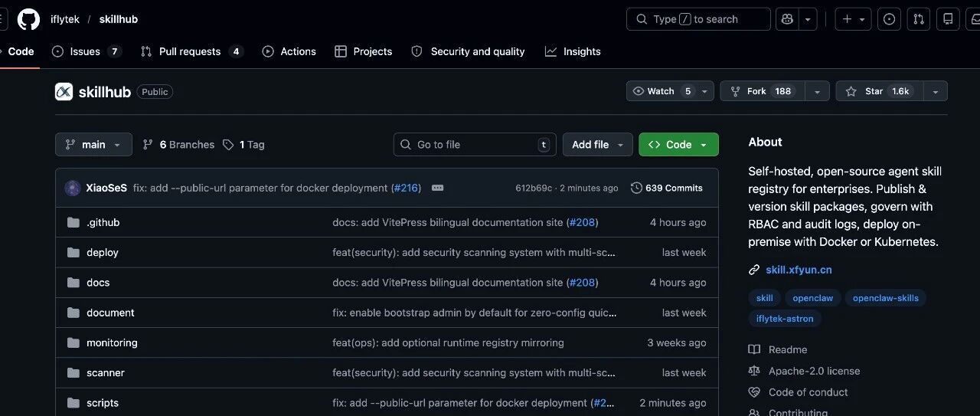Open the main branch selector
Viewport: 980px width, 416px height.
pyautogui.click(x=93, y=144)
